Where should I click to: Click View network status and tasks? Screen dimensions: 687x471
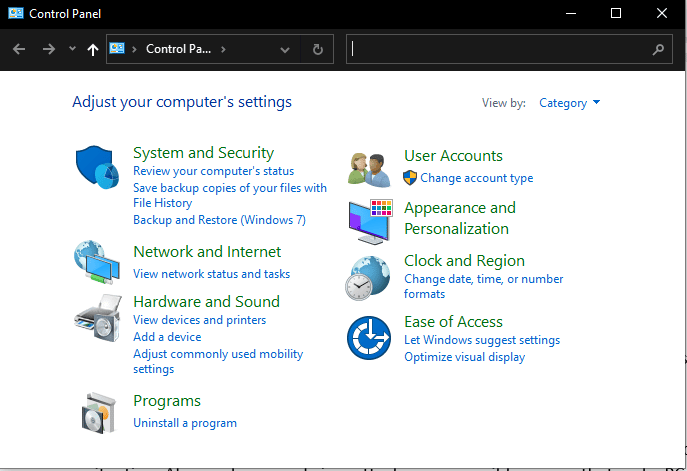pyautogui.click(x=211, y=274)
